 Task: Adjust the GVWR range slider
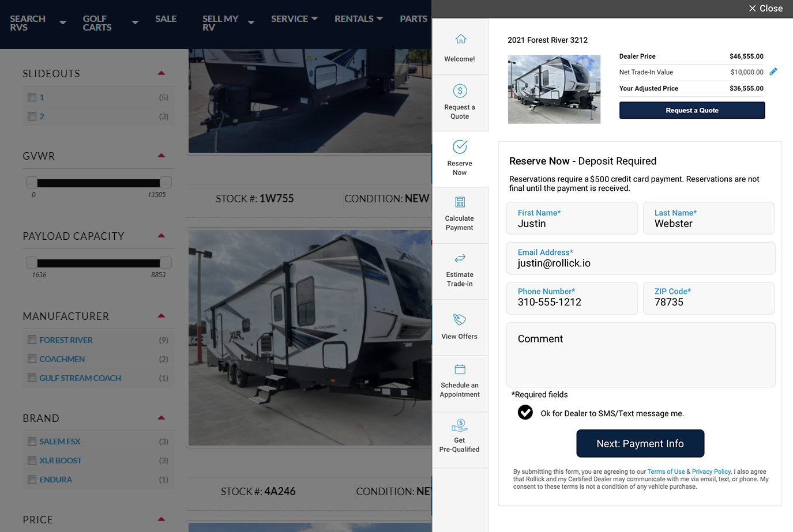tap(98, 183)
